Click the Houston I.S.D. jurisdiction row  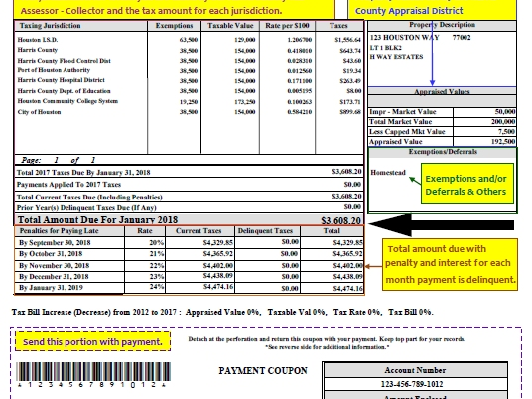tap(189, 40)
